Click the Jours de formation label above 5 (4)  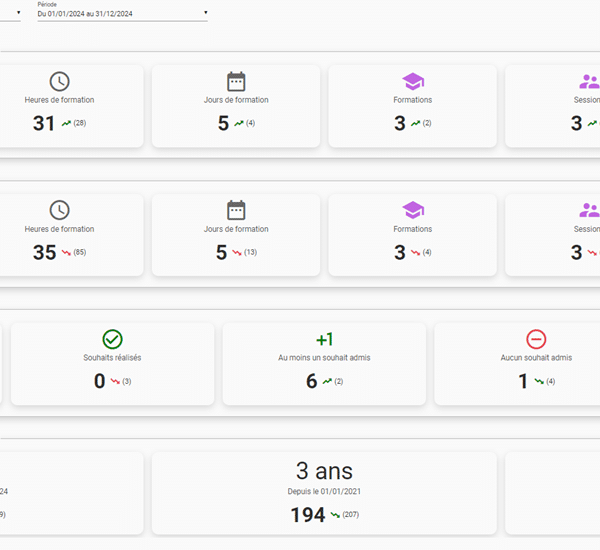[236, 100]
